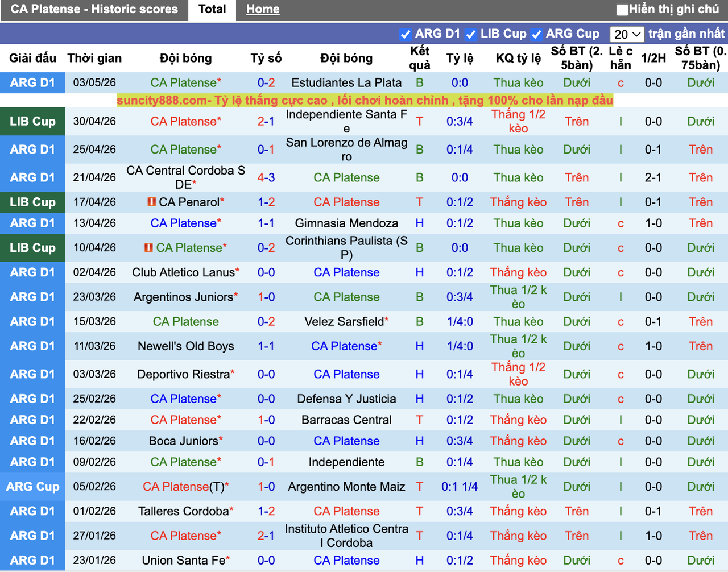Click Talleres Cordoba team name
This screenshot has width=728, height=572.
[183, 511]
